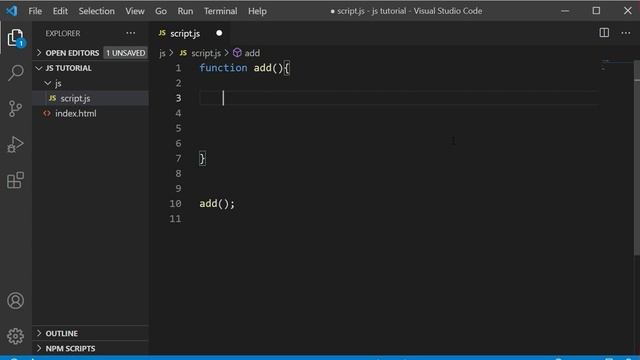This screenshot has height=360, width=640.
Task: Click the js folder breadcrumb
Action: tap(162, 53)
